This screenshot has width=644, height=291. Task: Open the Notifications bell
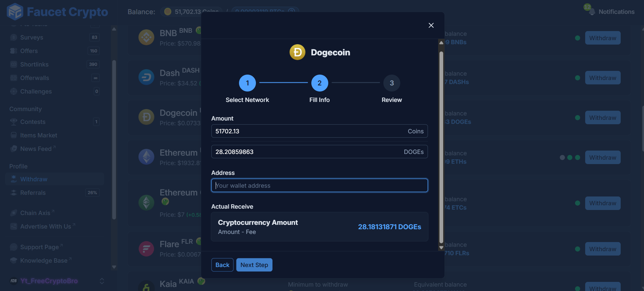tap(592, 12)
